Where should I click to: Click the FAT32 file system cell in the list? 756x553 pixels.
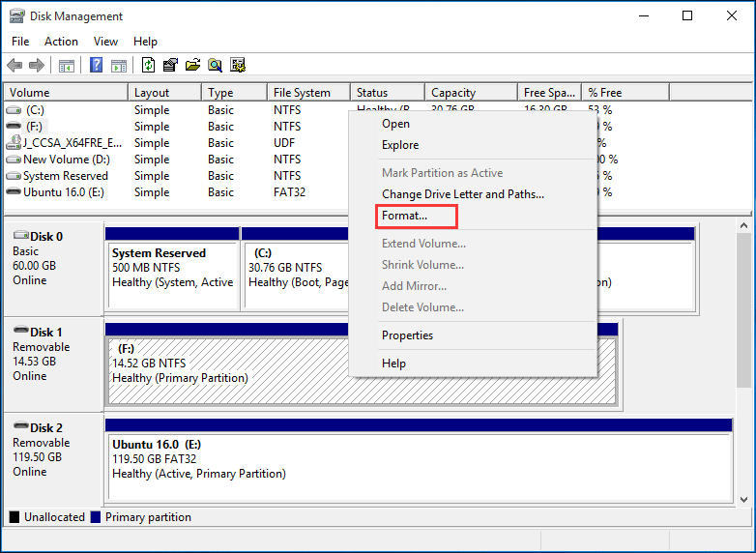289,192
